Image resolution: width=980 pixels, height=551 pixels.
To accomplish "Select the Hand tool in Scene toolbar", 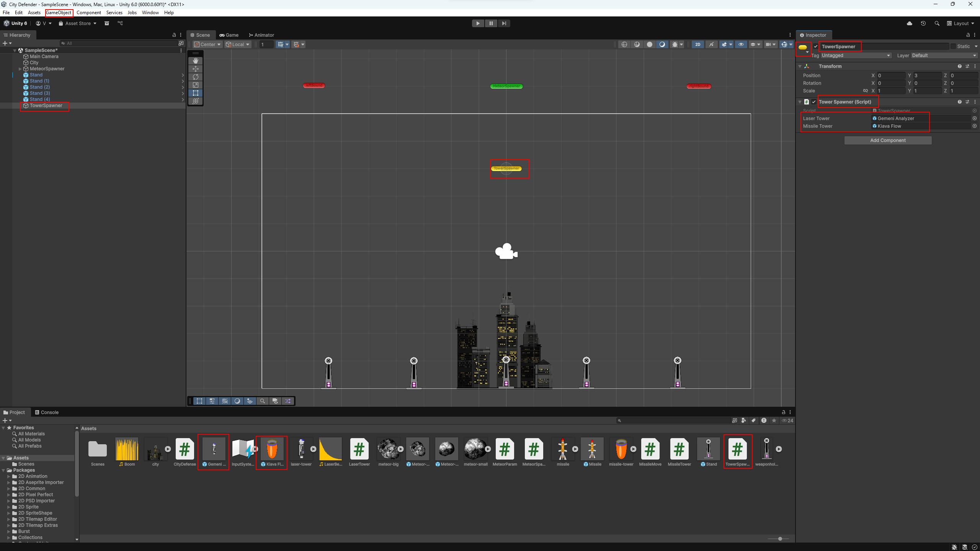I will [196, 61].
